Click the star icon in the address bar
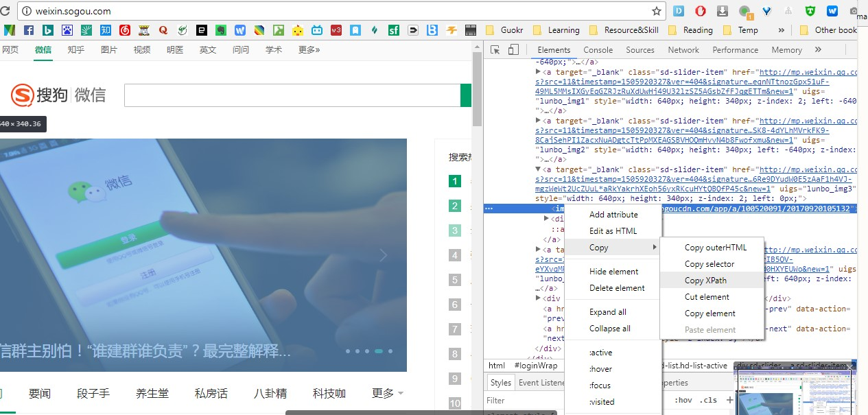Viewport: 868px width, 415px height. click(x=656, y=11)
